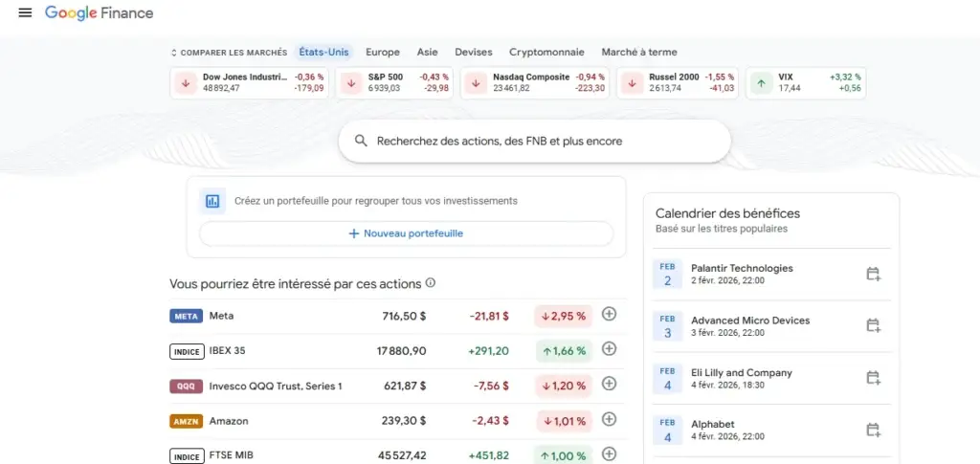This screenshot has width=980, height=464.
Task: Click the IBEX 35 1,66 % change badge
Action: pos(563,351)
